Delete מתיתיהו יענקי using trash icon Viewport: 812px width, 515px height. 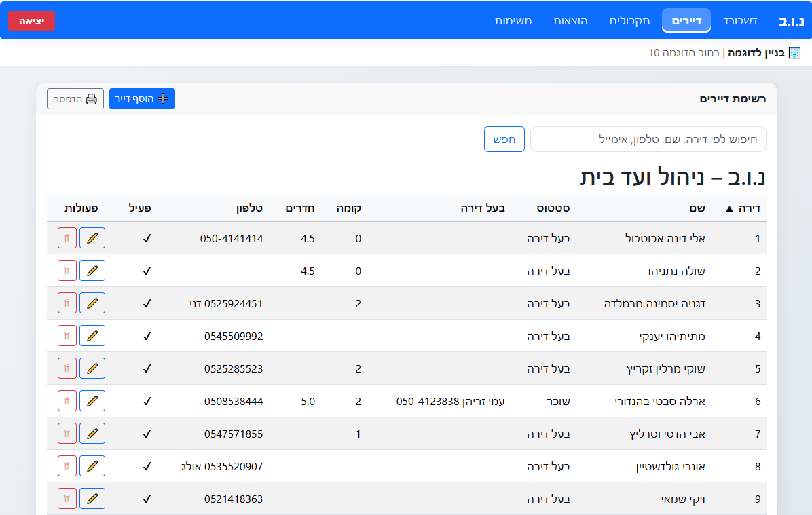tap(67, 335)
